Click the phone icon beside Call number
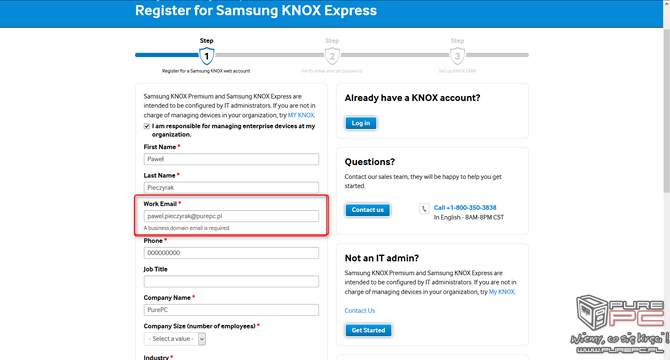 pyautogui.click(x=424, y=208)
